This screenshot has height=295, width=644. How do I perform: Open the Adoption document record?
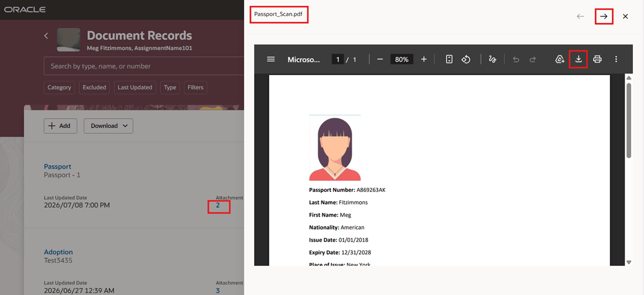[x=59, y=252]
